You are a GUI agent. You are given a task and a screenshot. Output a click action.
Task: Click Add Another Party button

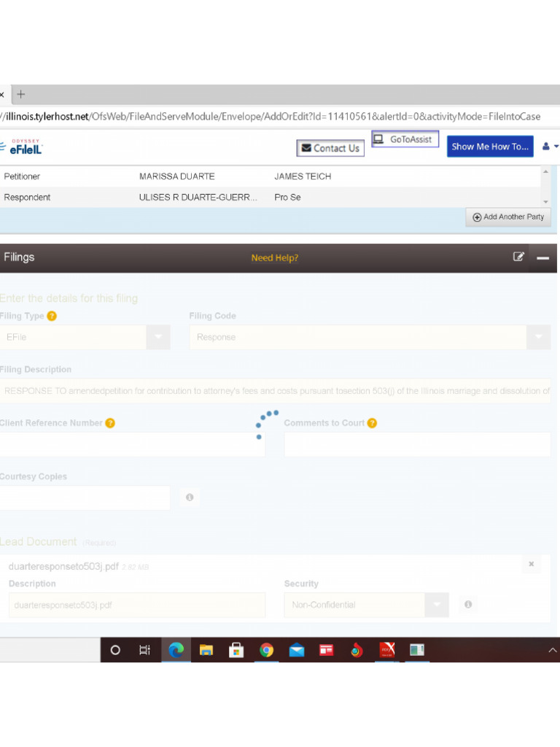point(508,217)
